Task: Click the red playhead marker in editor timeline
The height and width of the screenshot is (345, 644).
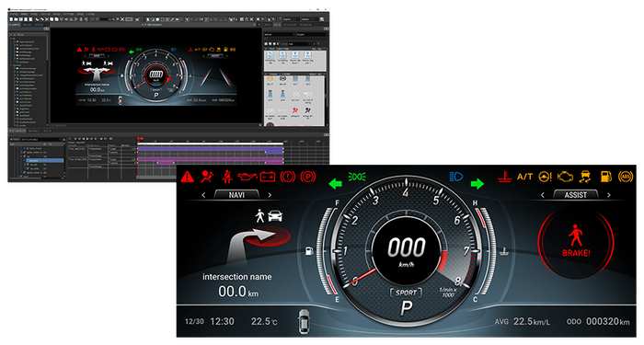Action: tap(140, 139)
